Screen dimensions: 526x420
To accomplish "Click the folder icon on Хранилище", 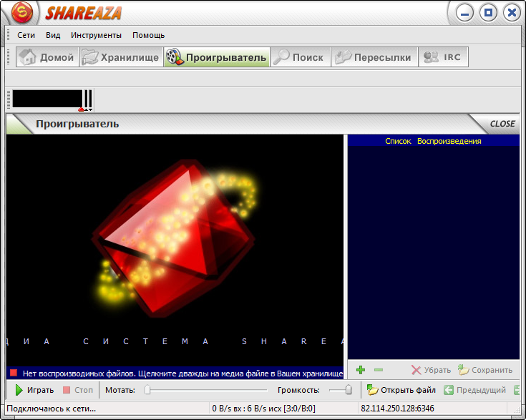I will click(90, 57).
